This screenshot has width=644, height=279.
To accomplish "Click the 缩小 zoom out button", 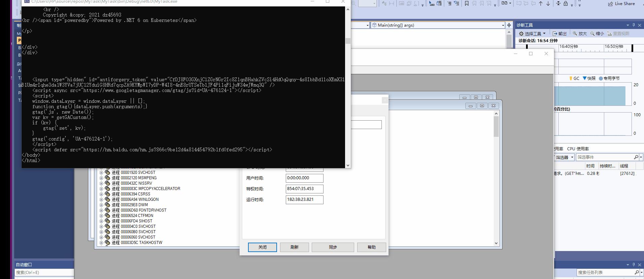I will click(x=597, y=34).
